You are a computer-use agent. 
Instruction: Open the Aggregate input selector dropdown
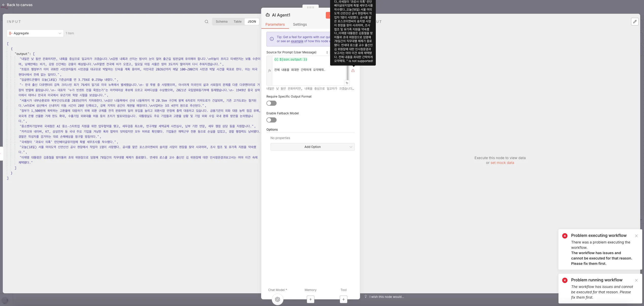tap(35, 33)
